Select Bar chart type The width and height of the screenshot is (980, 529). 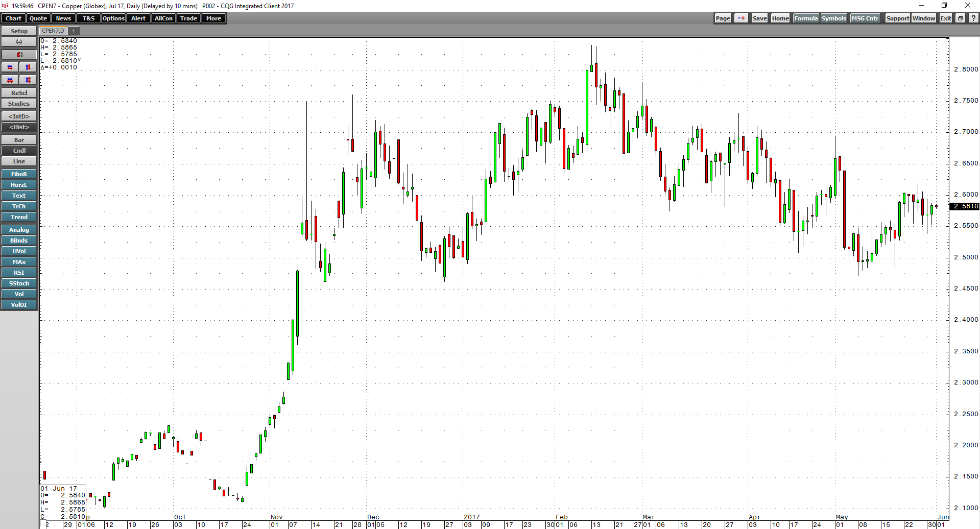19,140
